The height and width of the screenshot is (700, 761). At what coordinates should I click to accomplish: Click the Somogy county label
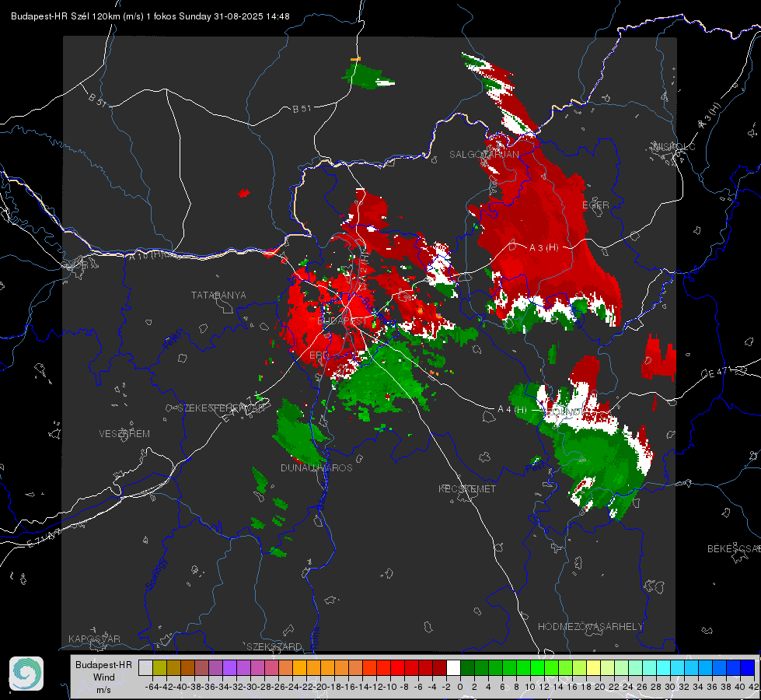pos(155,574)
